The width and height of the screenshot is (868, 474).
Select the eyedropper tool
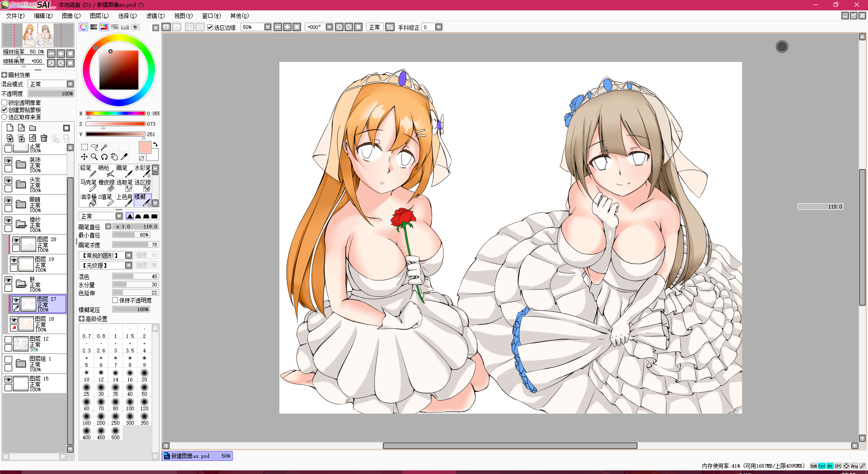click(124, 157)
